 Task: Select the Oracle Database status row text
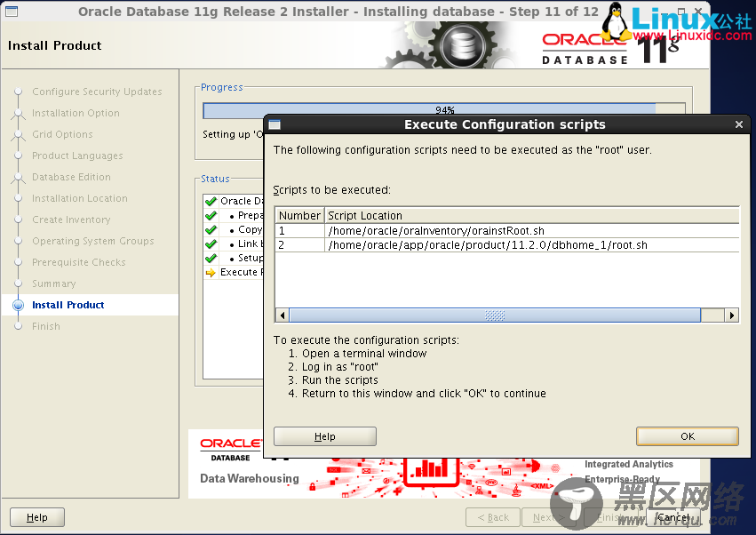[x=242, y=201]
